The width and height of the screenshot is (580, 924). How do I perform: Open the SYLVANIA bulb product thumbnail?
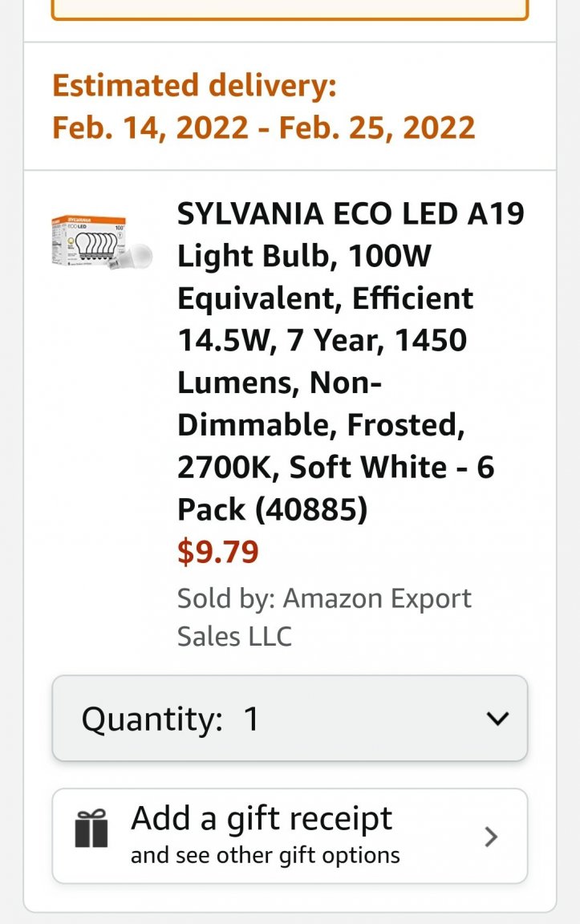(x=101, y=242)
